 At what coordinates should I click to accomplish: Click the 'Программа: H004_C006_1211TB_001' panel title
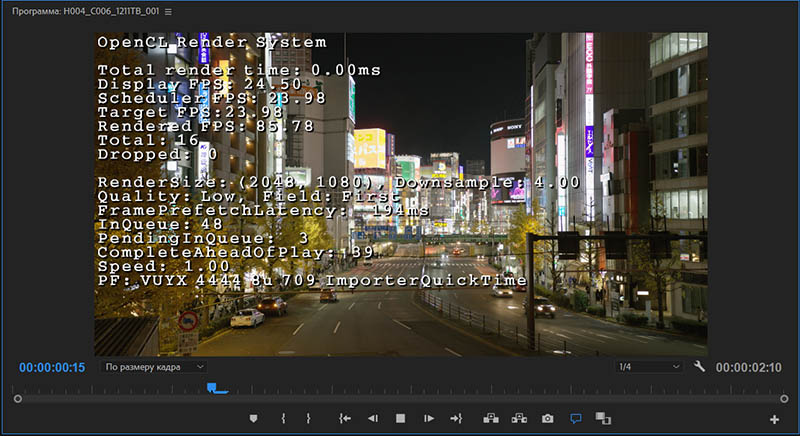(86, 11)
